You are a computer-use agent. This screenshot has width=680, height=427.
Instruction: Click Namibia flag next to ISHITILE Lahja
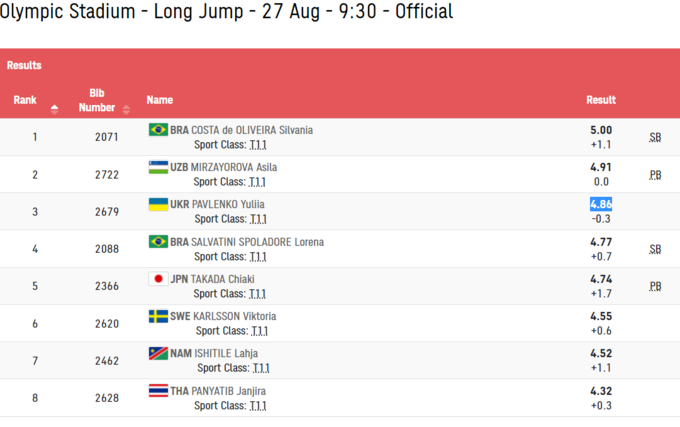click(158, 353)
